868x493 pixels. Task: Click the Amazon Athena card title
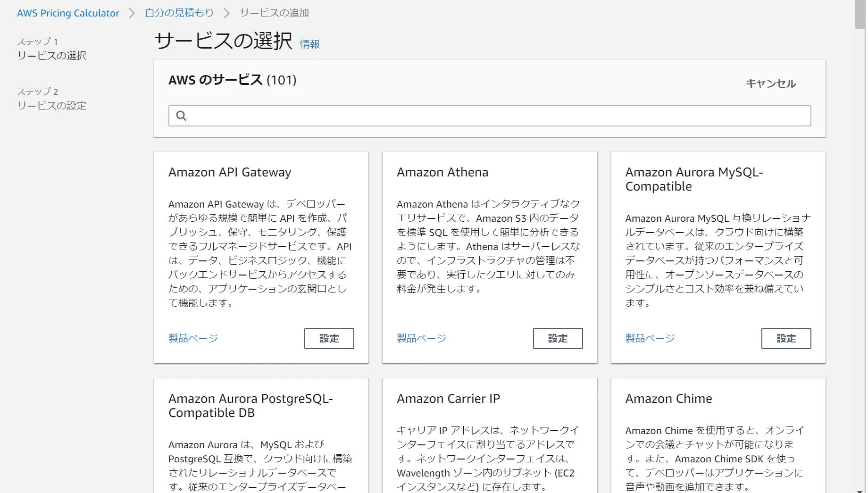442,172
